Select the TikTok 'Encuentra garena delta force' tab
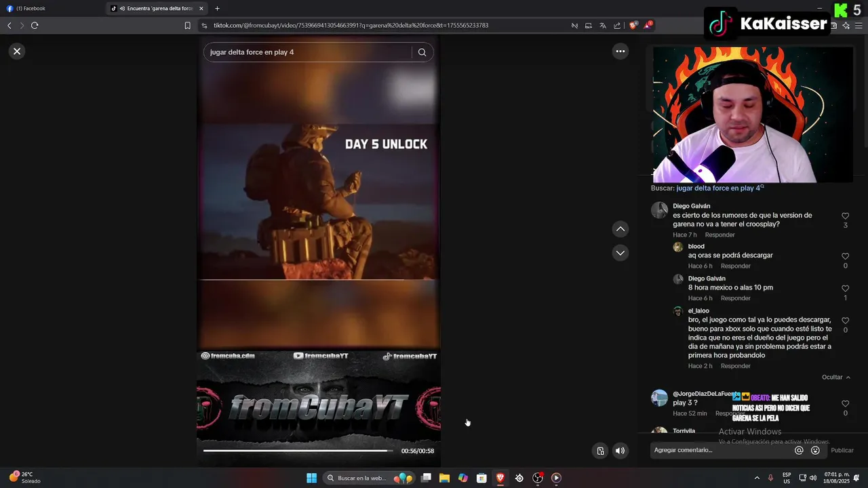Viewport: 868px width, 488px height. coord(155,8)
